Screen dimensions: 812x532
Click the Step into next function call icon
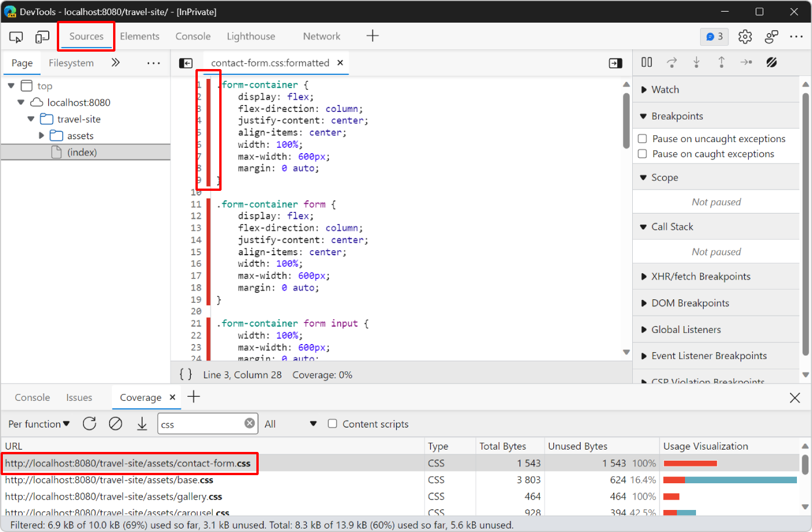pos(696,62)
